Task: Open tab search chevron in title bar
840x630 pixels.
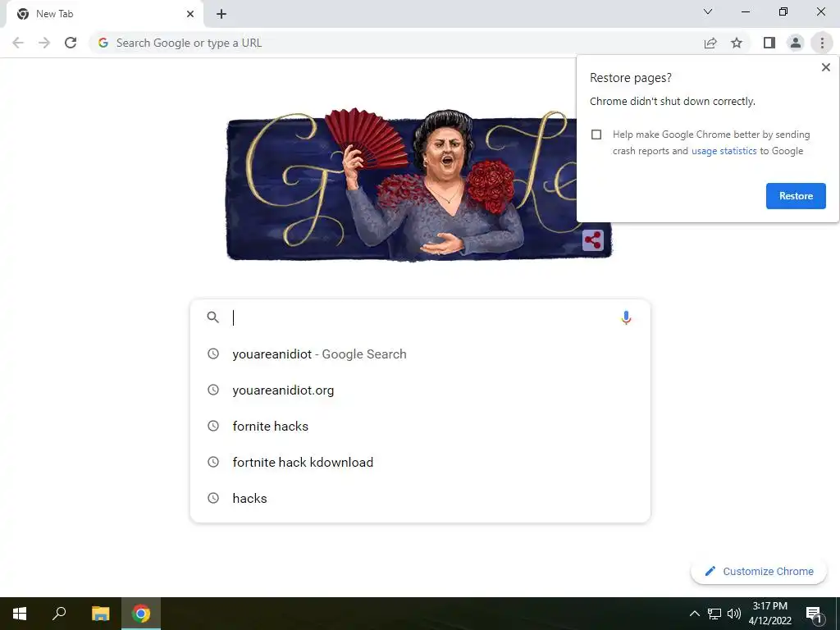Action: pos(708,11)
